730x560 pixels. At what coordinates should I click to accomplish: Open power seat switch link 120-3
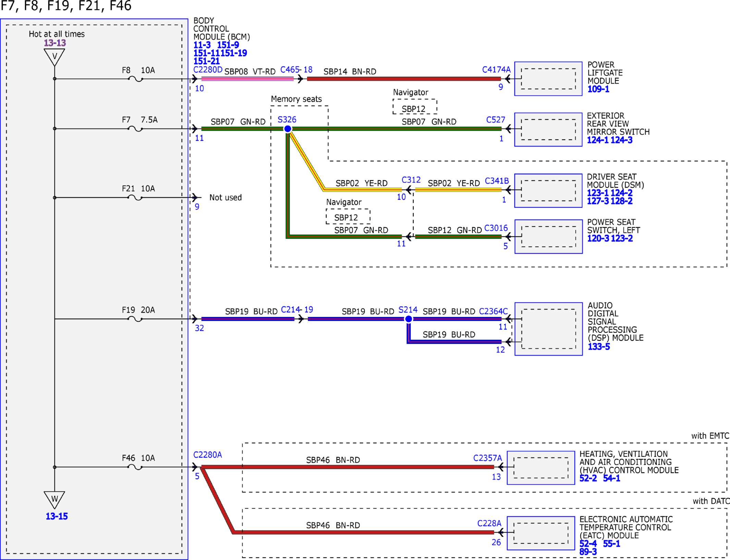click(x=598, y=238)
